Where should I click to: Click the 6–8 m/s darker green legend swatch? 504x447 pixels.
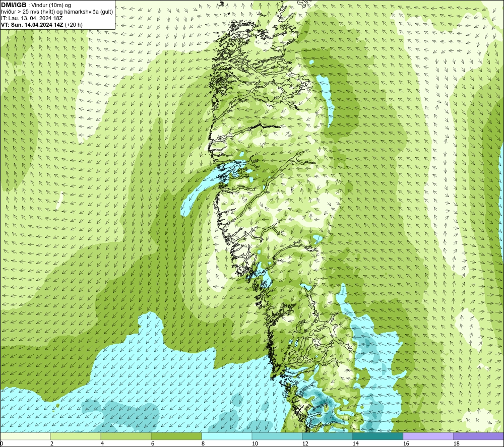coord(176,436)
